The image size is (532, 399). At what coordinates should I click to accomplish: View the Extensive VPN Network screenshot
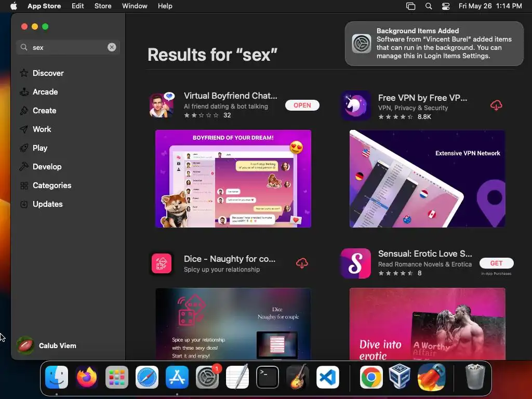point(427,179)
